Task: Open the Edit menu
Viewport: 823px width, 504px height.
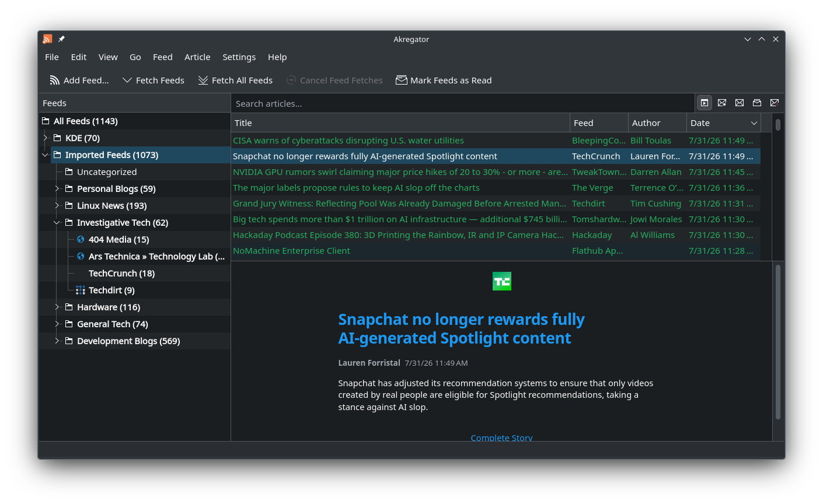Action: (79, 57)
